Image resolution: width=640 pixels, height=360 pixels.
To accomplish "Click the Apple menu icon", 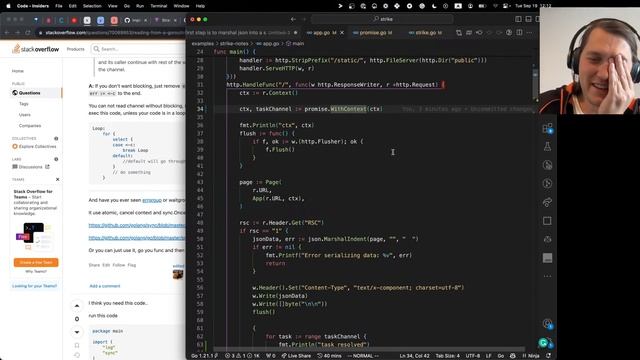I will (x=8, y=6).
